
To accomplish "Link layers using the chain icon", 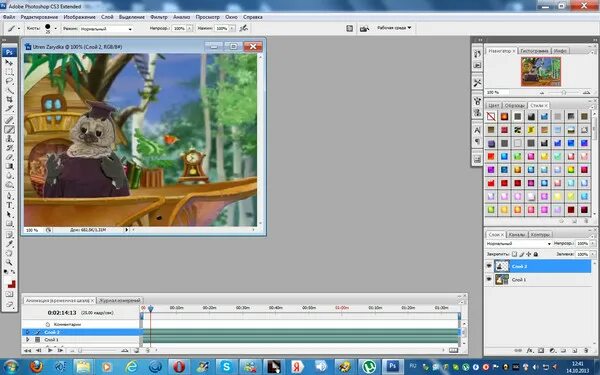I will pyautogui.click(x=517, y=350).
